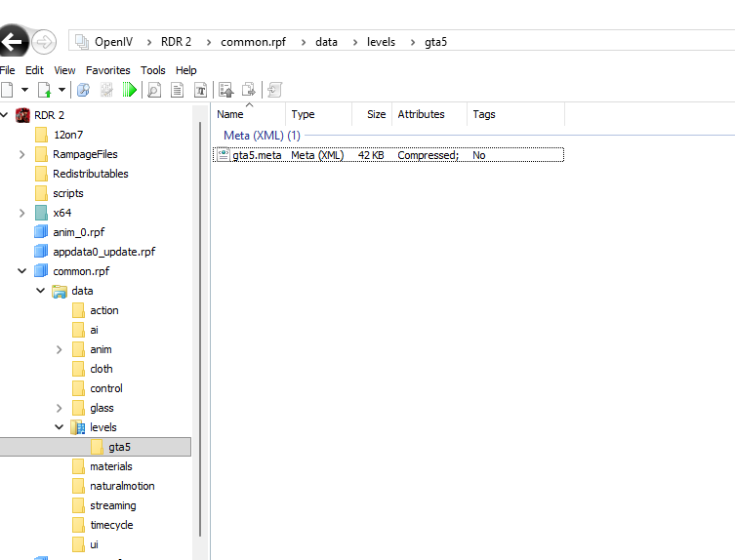Select appdata0_update.rpf archive
Image resolution: width=735 pixels, height=560 pixels.
click(x=104, y=252)
